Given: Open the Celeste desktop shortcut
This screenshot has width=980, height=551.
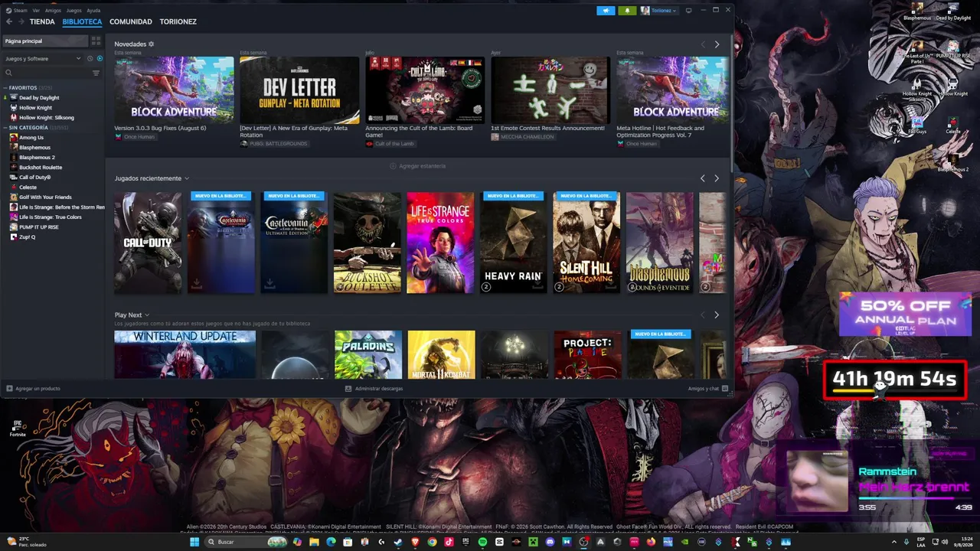Looking at the screenshot, I should click(x=953, y=125).
